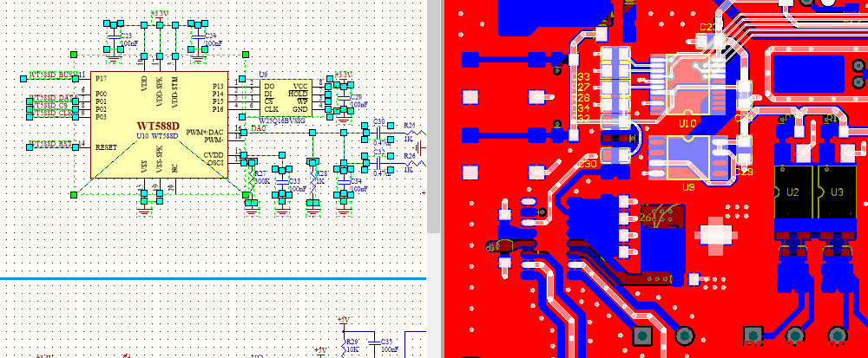The width and height of the screenshot is (868, 358).
Task: Select capacitor label C24 in the schematic
Action: tap(210, 36)
